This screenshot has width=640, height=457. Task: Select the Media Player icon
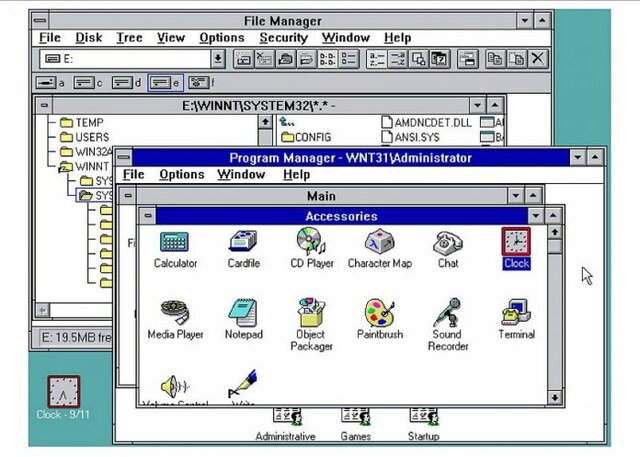pos(175,313)
